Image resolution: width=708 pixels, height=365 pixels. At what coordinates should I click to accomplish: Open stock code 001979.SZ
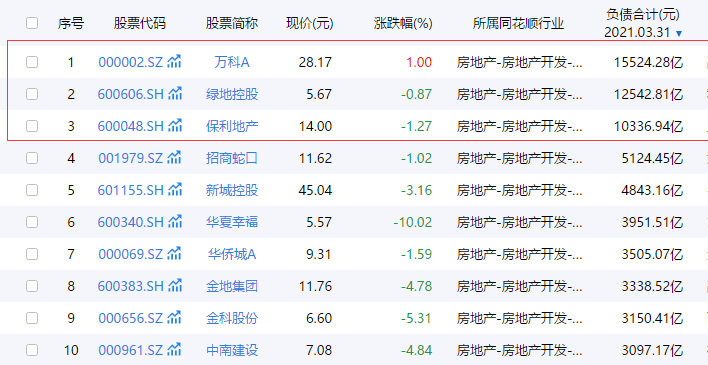coord(130,158)
